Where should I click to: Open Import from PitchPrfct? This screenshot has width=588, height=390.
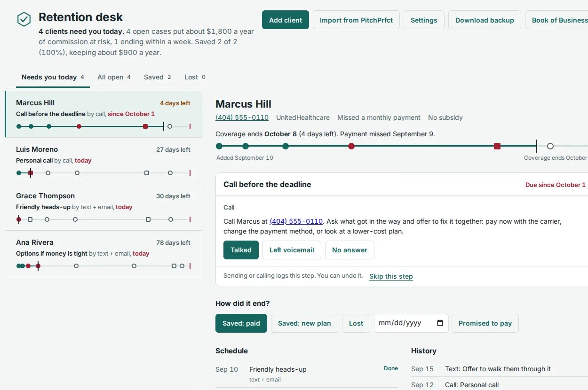(x=356, y=20)
